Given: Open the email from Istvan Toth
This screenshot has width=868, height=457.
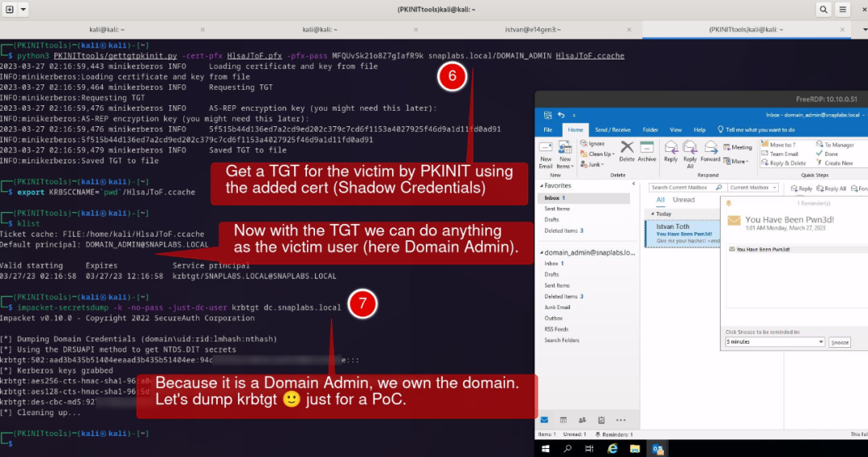Looking at the screenshot, I should click(682, 234).
